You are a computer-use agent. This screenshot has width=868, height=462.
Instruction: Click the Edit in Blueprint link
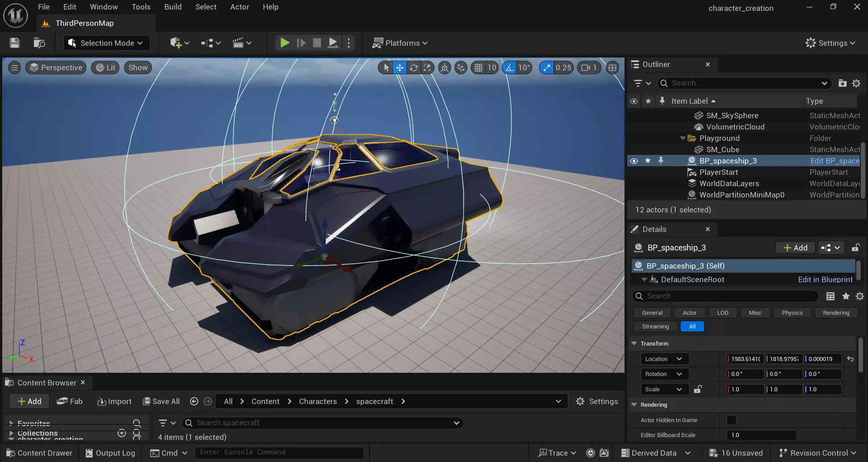(x=825, y=279)
